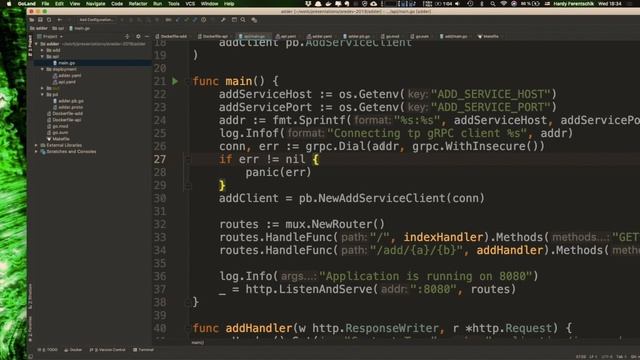Click indexHandler identifier on line 33

[443, 237]
